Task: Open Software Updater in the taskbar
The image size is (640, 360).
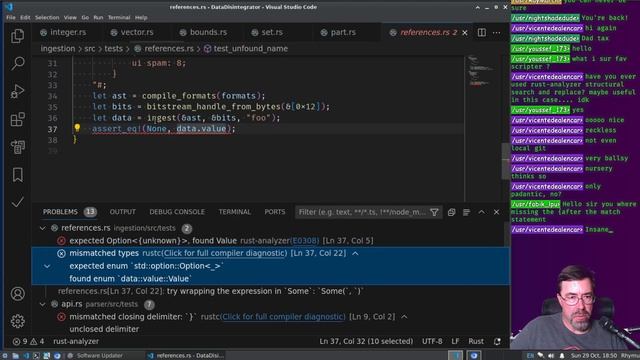Action: 96,356
